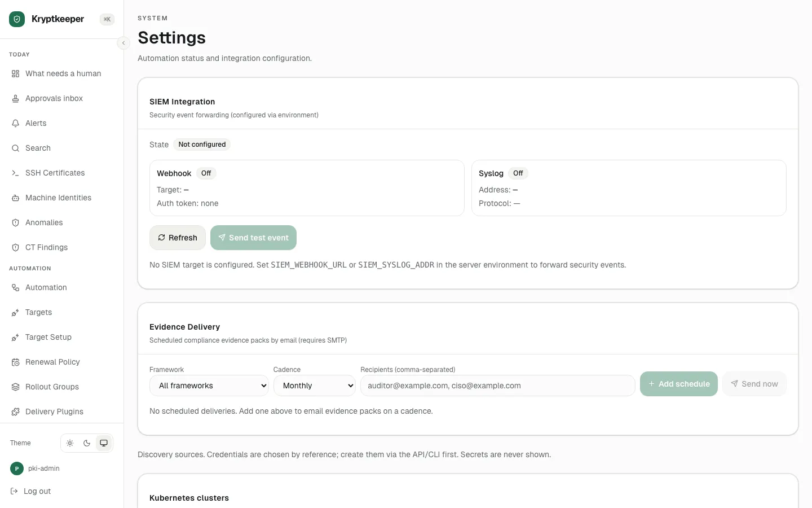Viewport: 812px width, 508px height.
Task: Open the Cadence dropdown
Action: point(315,386)
